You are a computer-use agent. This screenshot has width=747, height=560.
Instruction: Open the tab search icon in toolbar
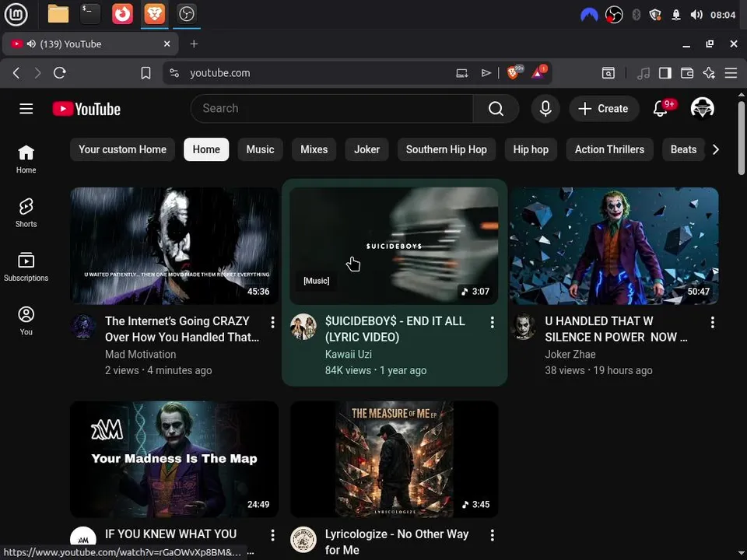coord(608,73)
